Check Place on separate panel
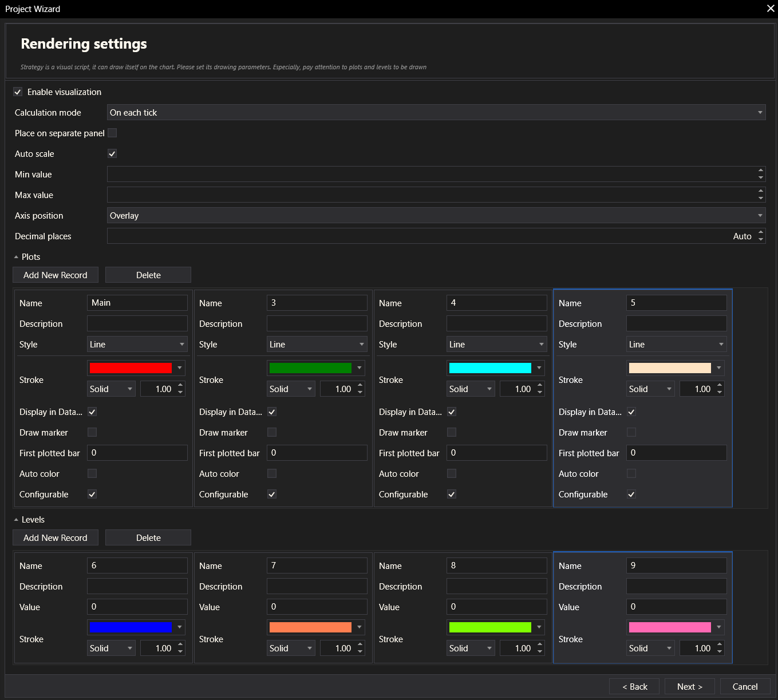778x700 pixels. click(112, 133)
